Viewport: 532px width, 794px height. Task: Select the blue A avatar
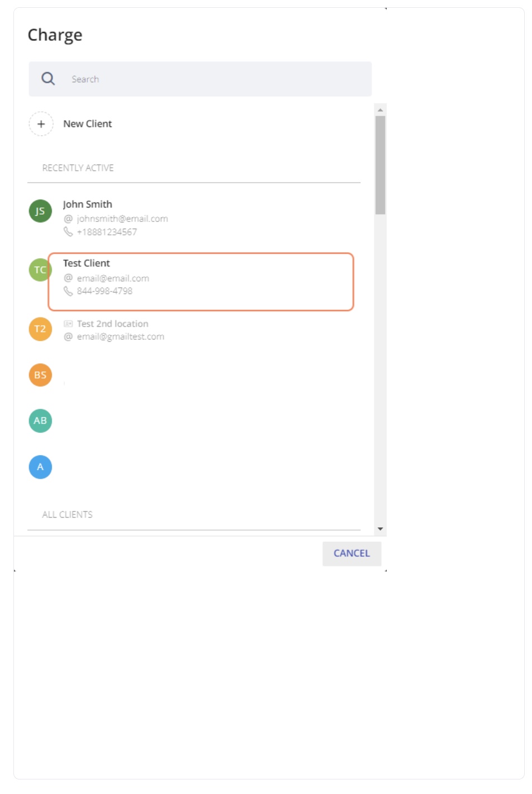(x=40, y=467)
